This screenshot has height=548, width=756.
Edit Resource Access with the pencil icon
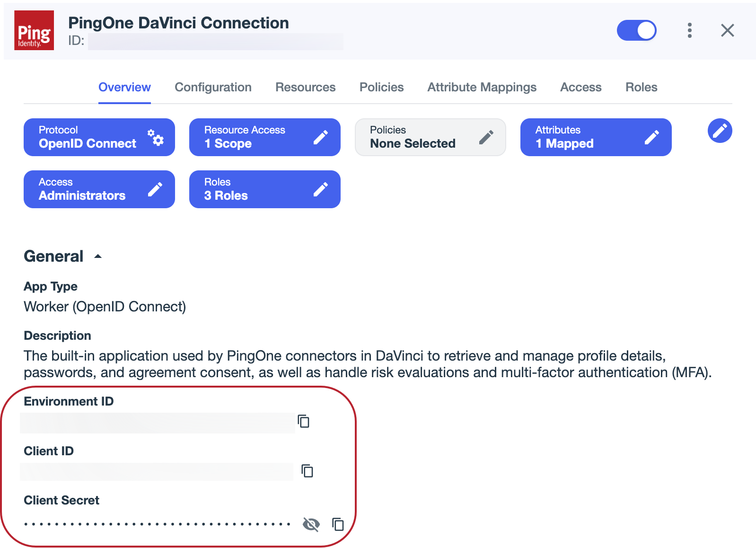click(x=322, y=137)
